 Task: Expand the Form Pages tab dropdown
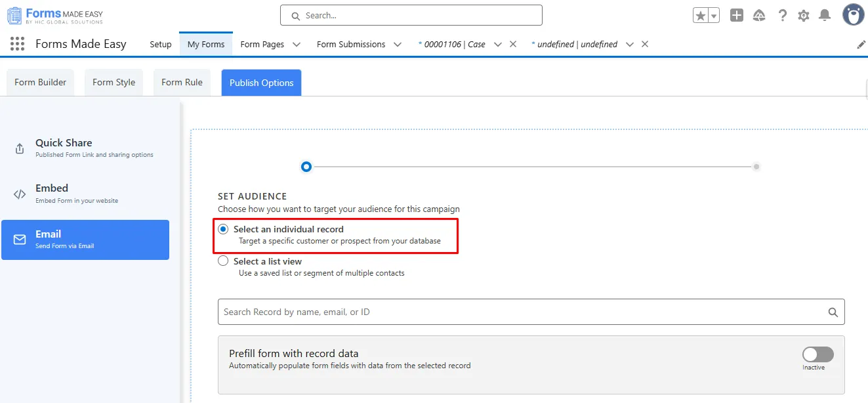[x=297, y=45]
